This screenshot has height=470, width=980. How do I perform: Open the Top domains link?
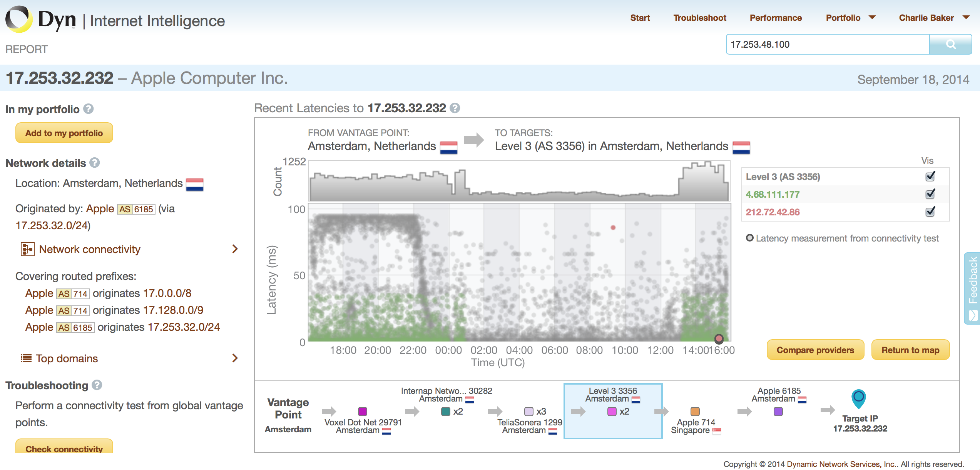click(67, 358)
